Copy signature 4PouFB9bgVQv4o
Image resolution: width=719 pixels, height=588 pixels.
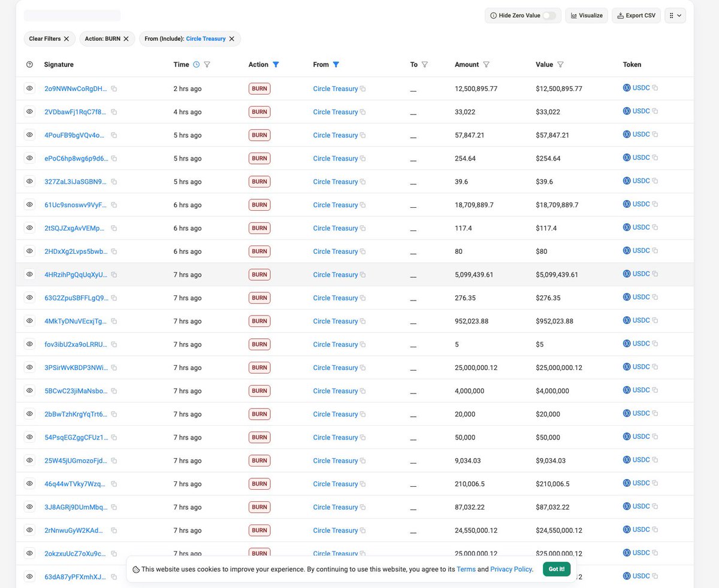coord(114,135)
